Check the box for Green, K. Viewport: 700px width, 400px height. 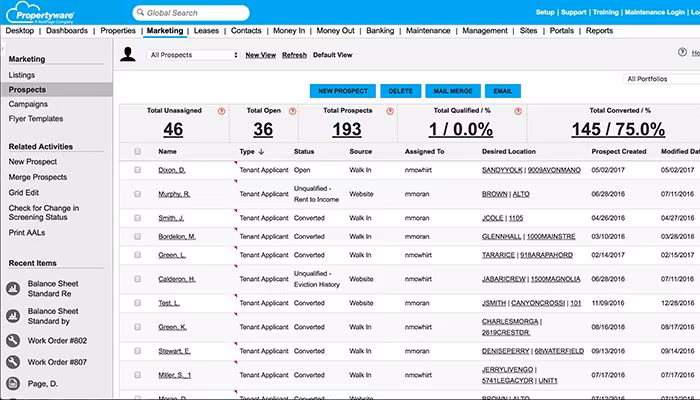coord(138,327)
